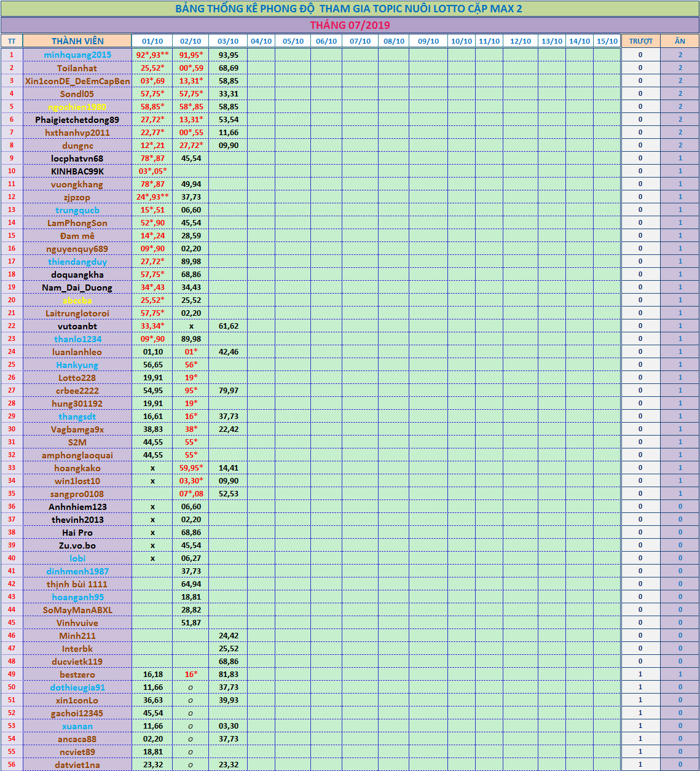Click member name 'dinhmenh1987'
The image size is (700, 771).
(x=77, y=571)
